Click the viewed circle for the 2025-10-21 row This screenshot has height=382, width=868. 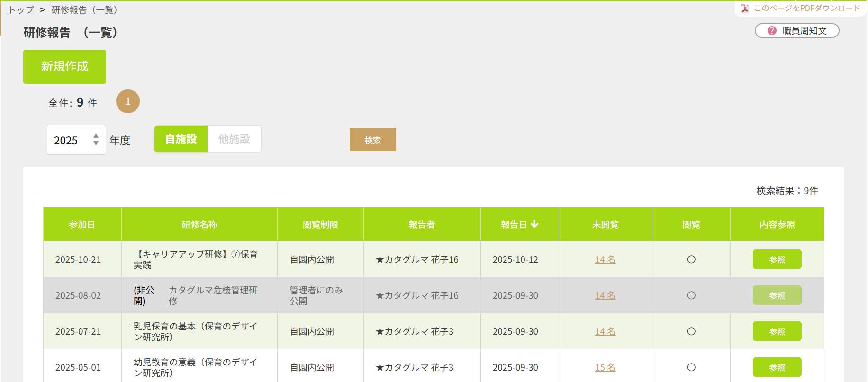(x=691, y=259)
